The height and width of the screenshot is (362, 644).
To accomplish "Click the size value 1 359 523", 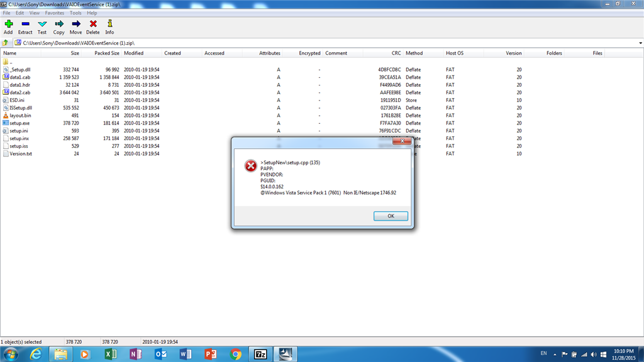I will click(69, 77).
